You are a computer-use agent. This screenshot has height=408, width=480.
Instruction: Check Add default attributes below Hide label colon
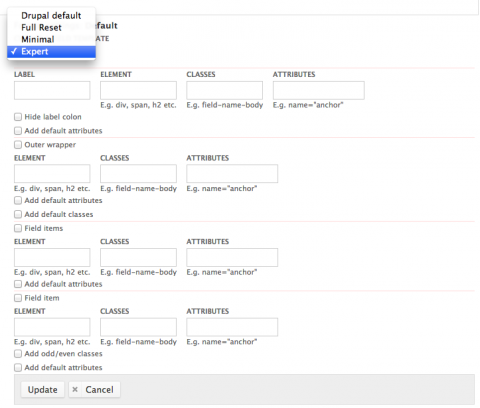point(18,131)
